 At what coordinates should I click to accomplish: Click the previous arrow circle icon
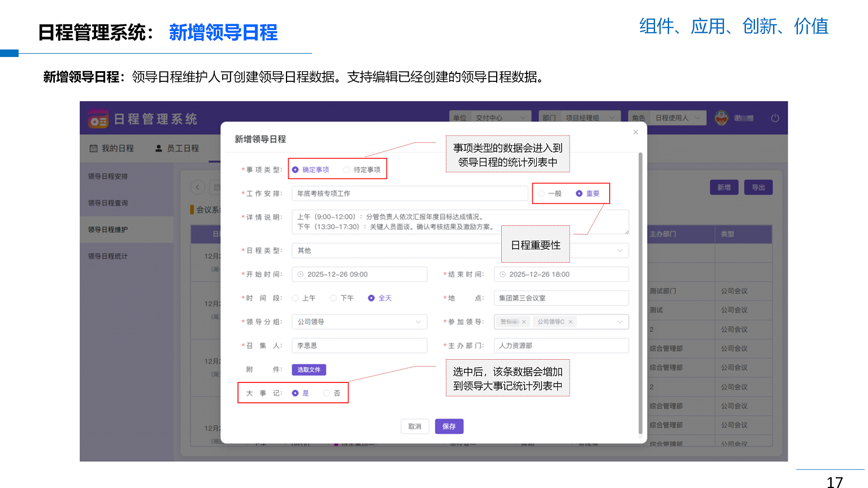[197, 188]
